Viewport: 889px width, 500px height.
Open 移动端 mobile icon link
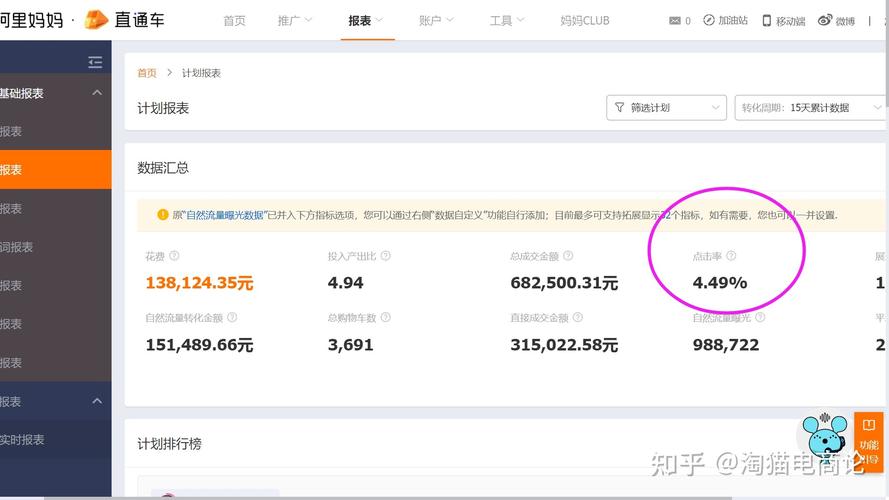784,21
